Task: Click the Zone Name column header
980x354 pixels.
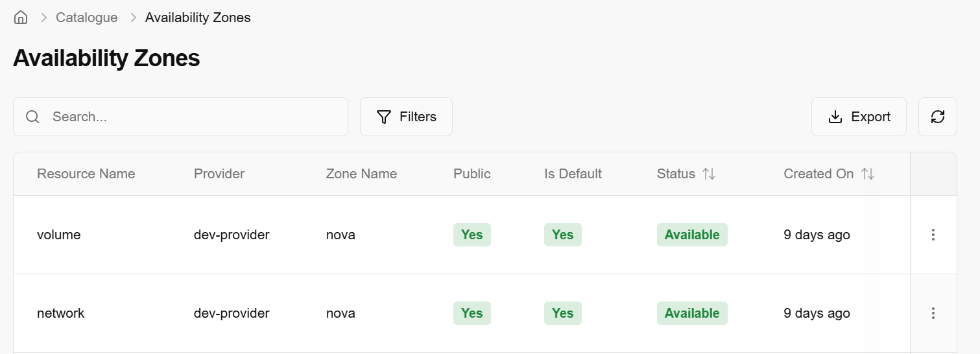Action: (x=361, y=174)
